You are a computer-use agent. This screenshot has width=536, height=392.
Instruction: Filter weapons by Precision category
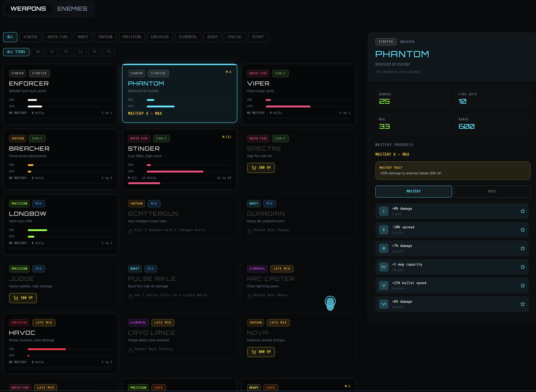132,37
